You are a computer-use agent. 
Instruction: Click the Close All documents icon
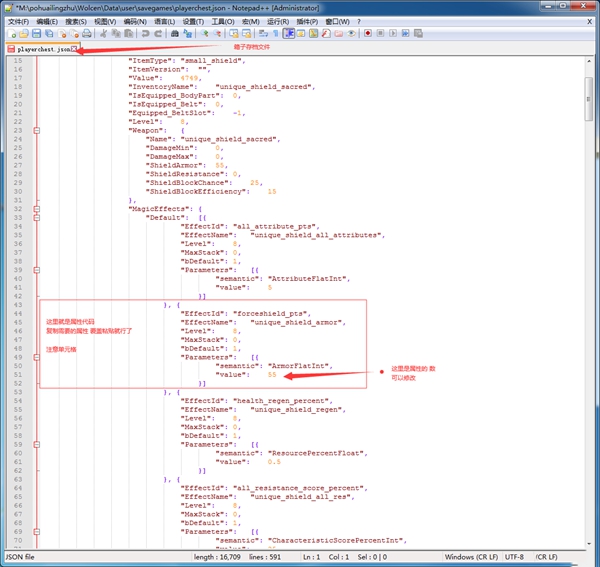pos(74,34)
